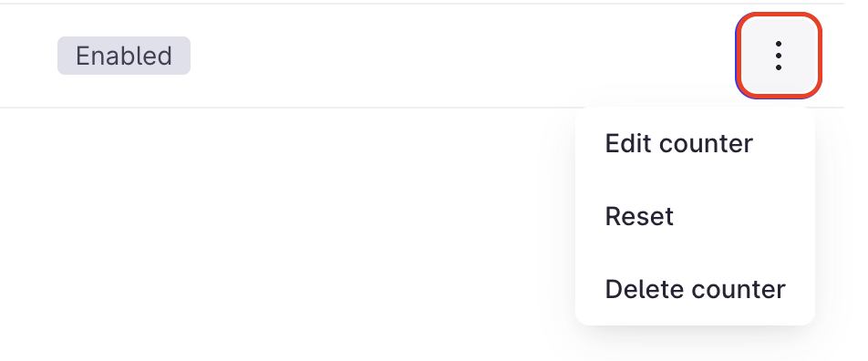This screenshot has width=868, height=361.
Task: Click the Enabled status badge
Action: click(x=124, y=56)
